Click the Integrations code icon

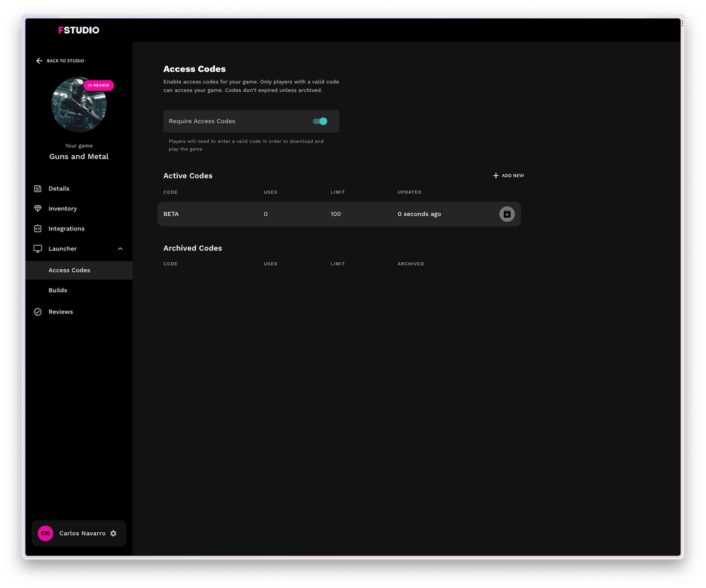tap(38, 229)
